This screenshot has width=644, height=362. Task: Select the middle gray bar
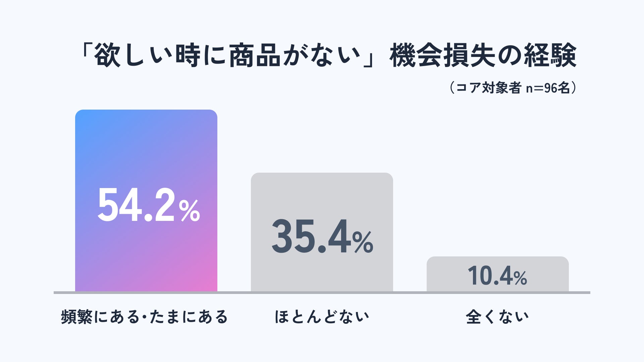click(322, 232)
